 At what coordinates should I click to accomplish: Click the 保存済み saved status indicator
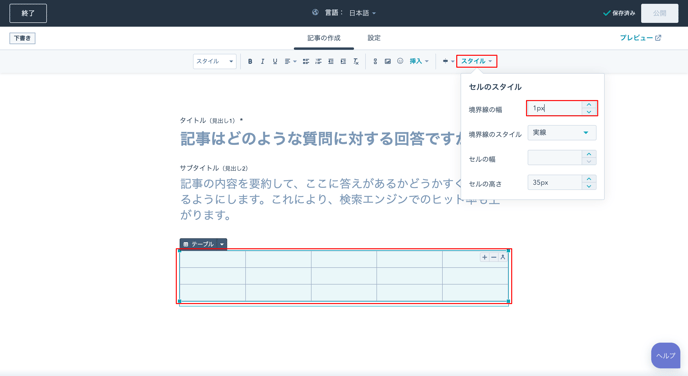point(619,13)
